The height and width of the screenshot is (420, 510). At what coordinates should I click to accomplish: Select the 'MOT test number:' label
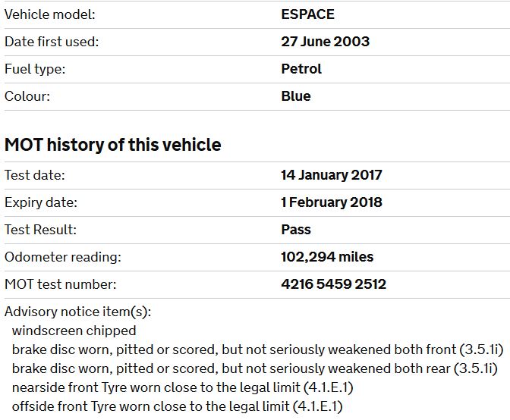pos(61,284)
